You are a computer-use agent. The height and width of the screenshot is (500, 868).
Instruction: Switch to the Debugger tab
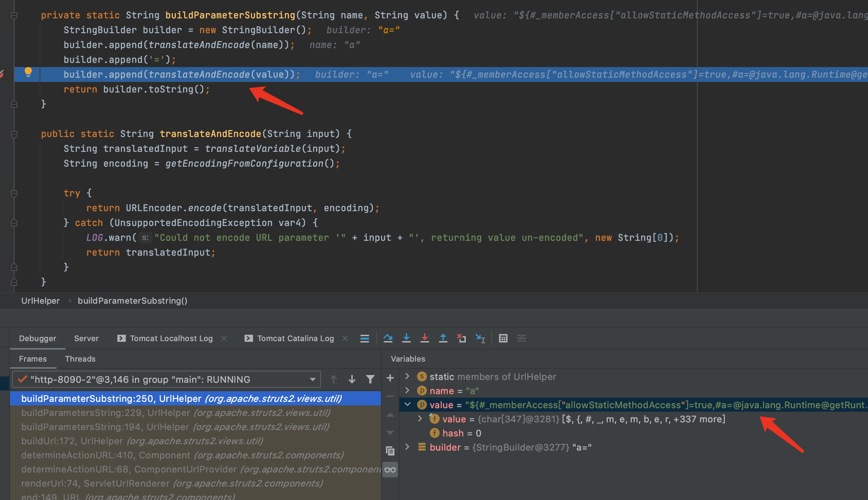[37, 338]
